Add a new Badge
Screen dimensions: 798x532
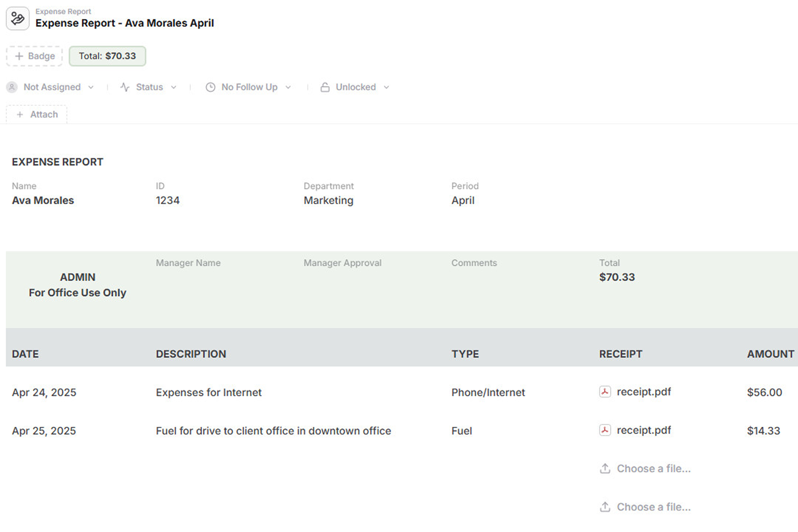pyautogui.click(x=34, y=56)
